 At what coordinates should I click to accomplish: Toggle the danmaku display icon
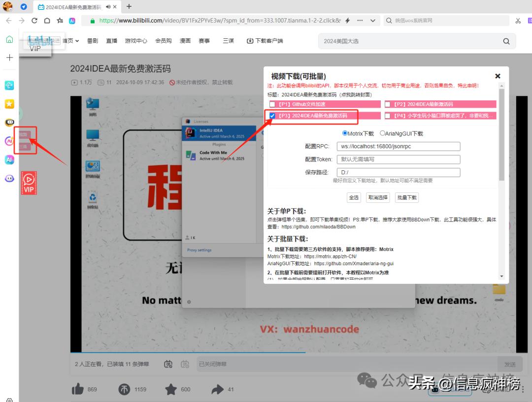point(168,364)
